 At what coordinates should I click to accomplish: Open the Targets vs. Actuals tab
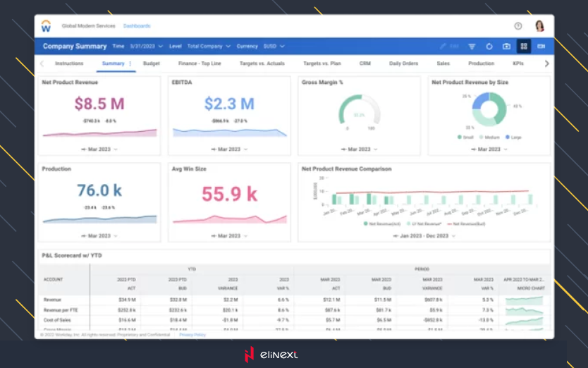point(262,63)
